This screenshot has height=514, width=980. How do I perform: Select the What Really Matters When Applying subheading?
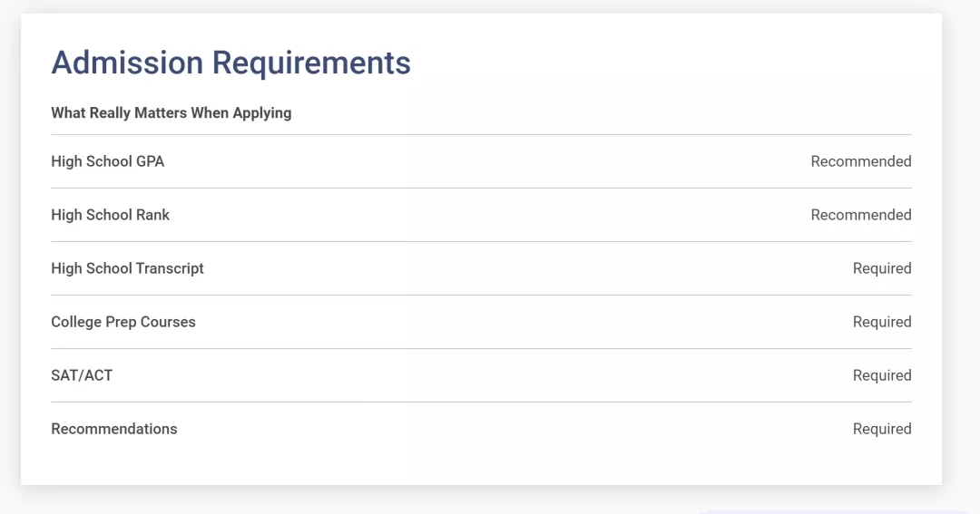(x=171, y=113)
